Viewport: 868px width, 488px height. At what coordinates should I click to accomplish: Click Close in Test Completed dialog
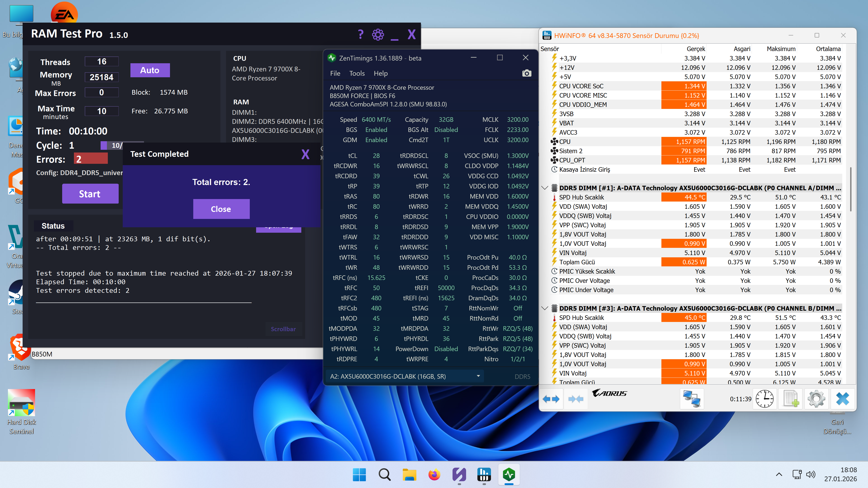pos(221,209)
